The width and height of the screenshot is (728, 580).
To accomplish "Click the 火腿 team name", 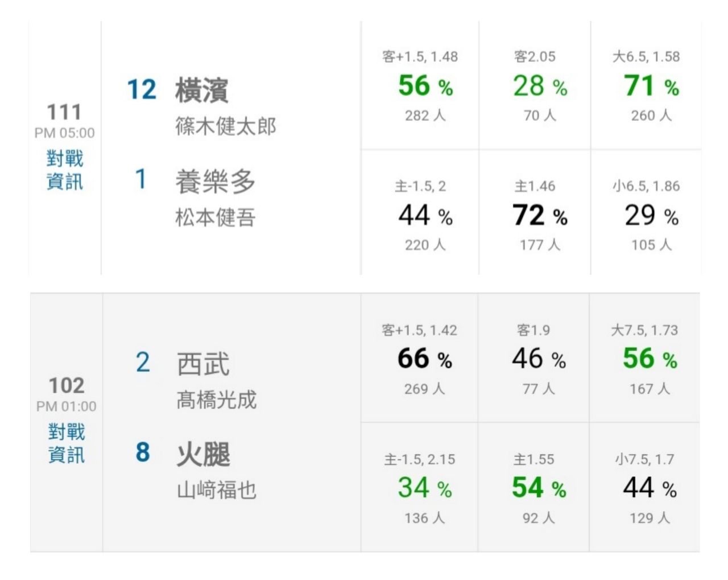I will point(203,454).
